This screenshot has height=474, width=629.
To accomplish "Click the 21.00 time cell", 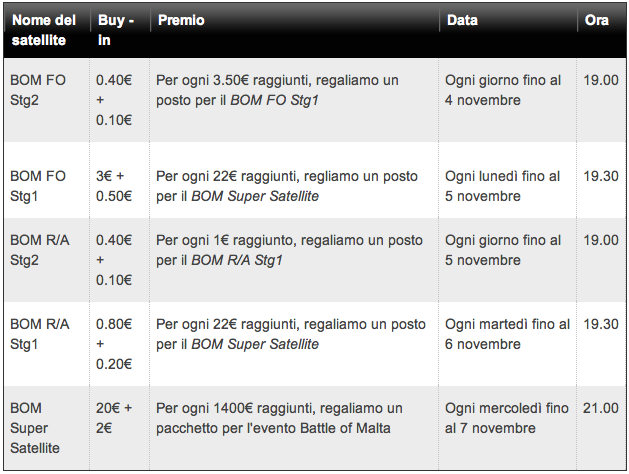I will click(x=601, y=408).
